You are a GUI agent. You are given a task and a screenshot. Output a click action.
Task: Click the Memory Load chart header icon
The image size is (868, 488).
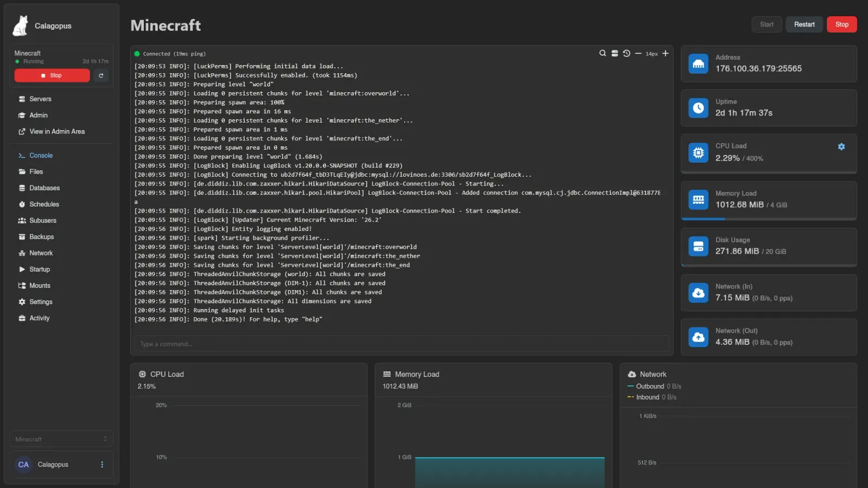(387, 374)
